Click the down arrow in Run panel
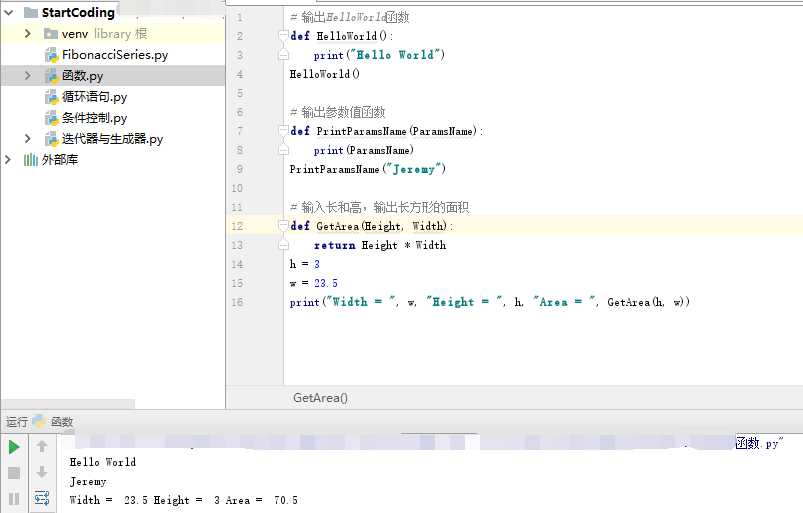The height and width of the screenshot is (513, 803). pyautogui.click(x=42, y=472)
